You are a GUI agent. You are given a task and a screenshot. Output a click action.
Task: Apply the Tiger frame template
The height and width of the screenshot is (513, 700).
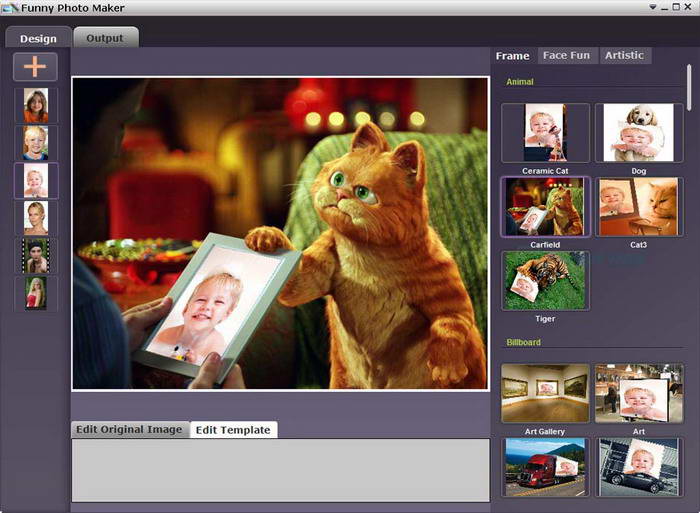coord(545,280)
